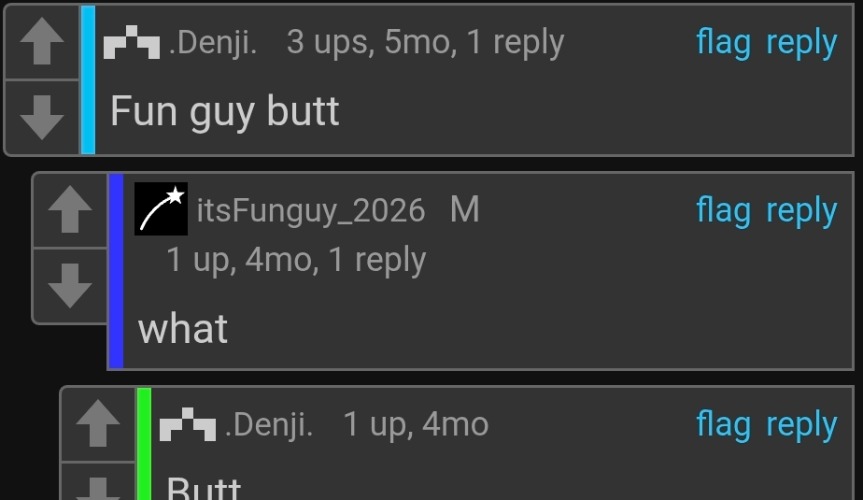Downvote Denji's "Fun guy butt" comment
Image resolution: width=863 pixels, height=500 pixels.
click(x=42, y=117)
